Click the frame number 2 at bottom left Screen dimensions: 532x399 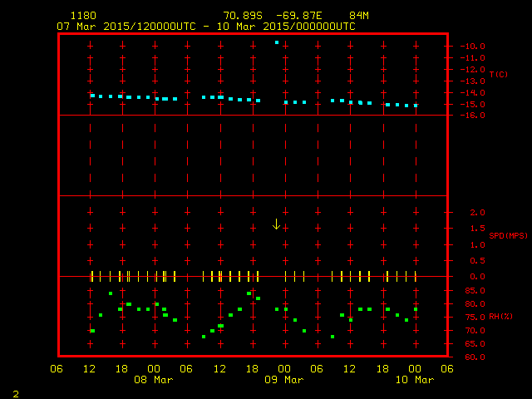point(15,392)
